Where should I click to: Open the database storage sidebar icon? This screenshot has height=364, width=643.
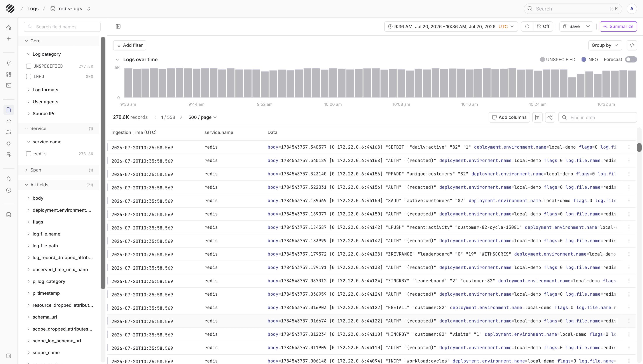point(9,215)
